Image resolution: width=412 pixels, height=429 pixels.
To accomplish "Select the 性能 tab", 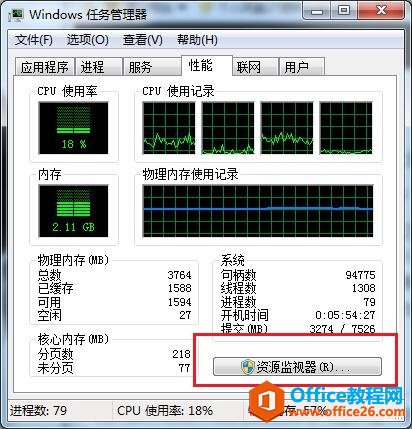I will [206, 65].
